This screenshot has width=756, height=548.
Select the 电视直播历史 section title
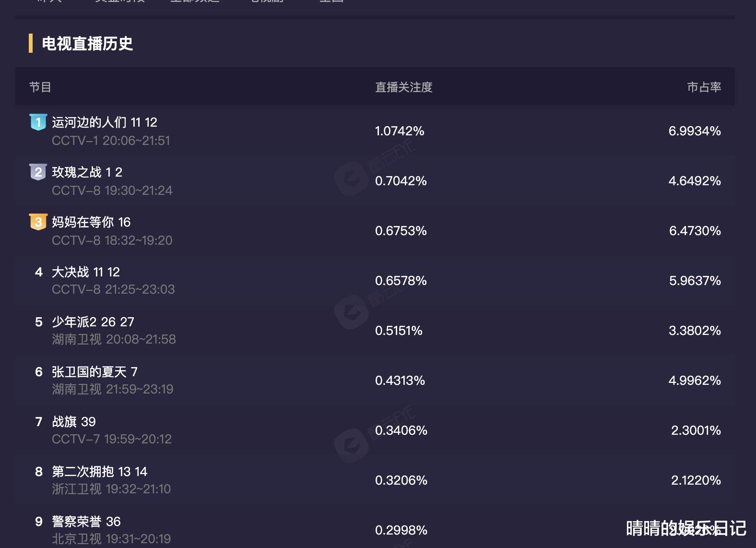87,44
